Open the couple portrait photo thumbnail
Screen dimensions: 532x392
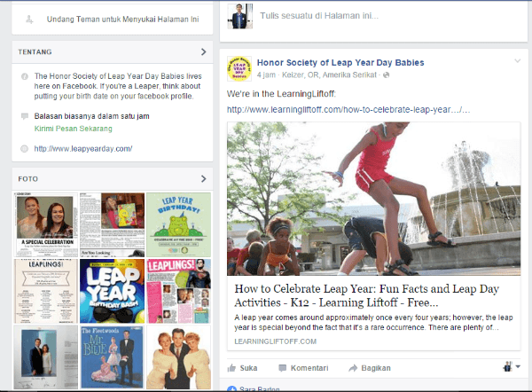[x=46, y=357]
